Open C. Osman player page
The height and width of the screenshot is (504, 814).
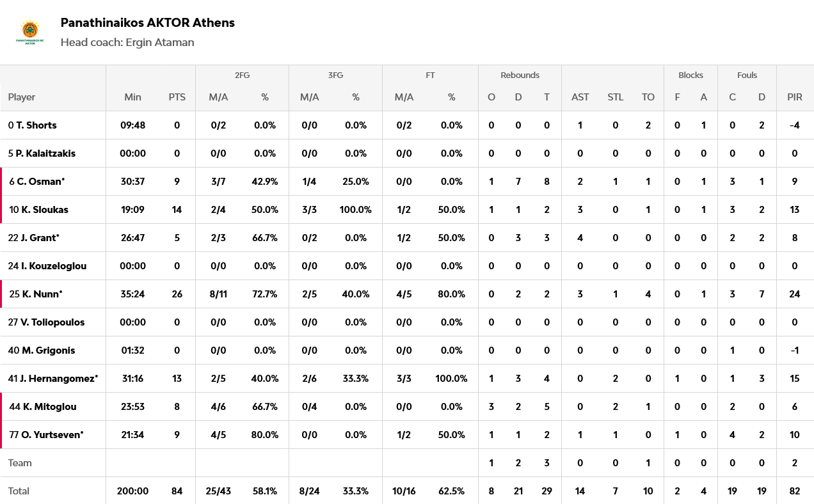point(41,182)
